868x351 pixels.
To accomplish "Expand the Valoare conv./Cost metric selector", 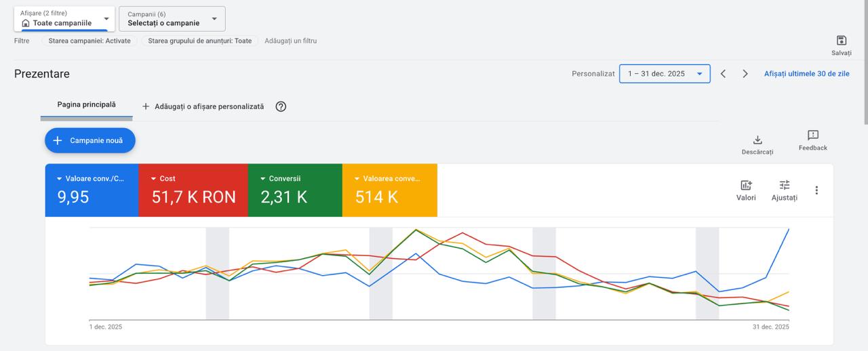I will pos(60,179).
